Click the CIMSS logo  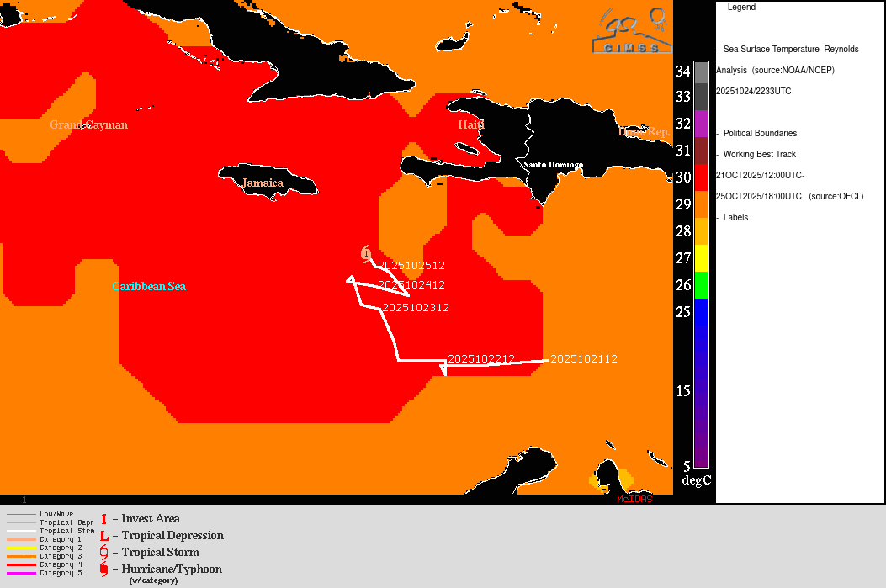(x=631, y=32)
